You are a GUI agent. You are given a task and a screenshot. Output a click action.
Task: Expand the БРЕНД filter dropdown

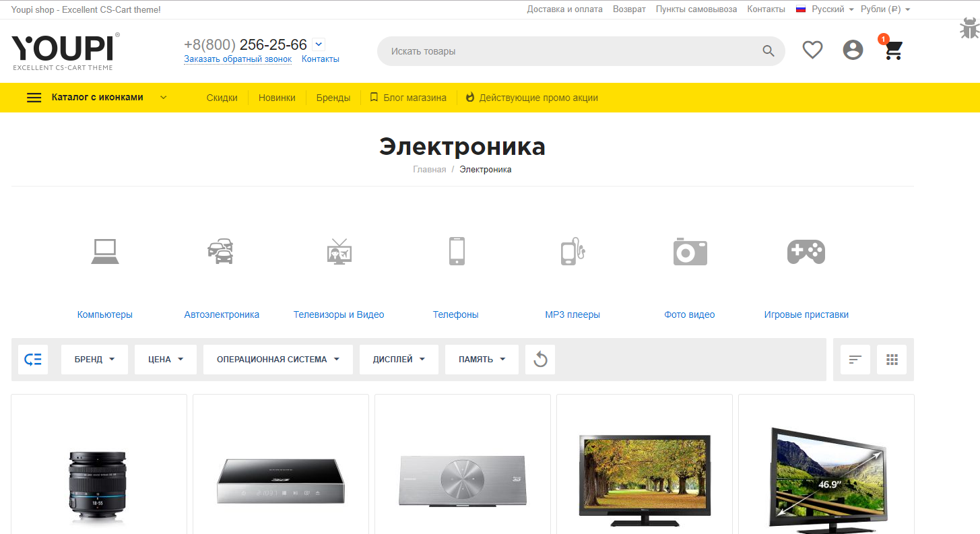[94, 360]
